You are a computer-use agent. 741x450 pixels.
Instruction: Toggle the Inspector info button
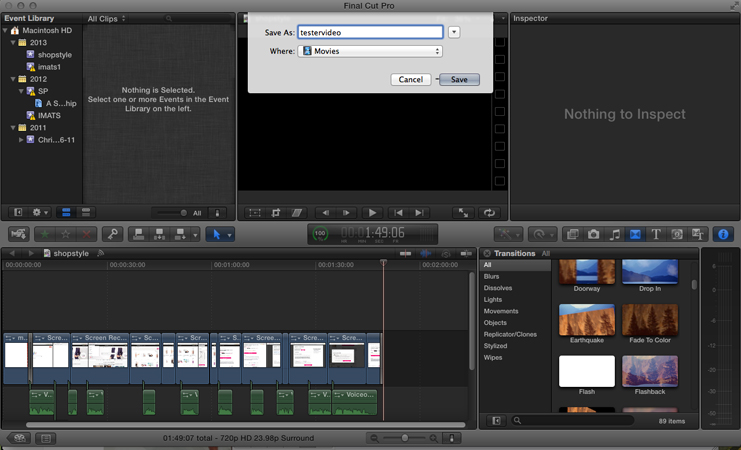tap(723, 234)
